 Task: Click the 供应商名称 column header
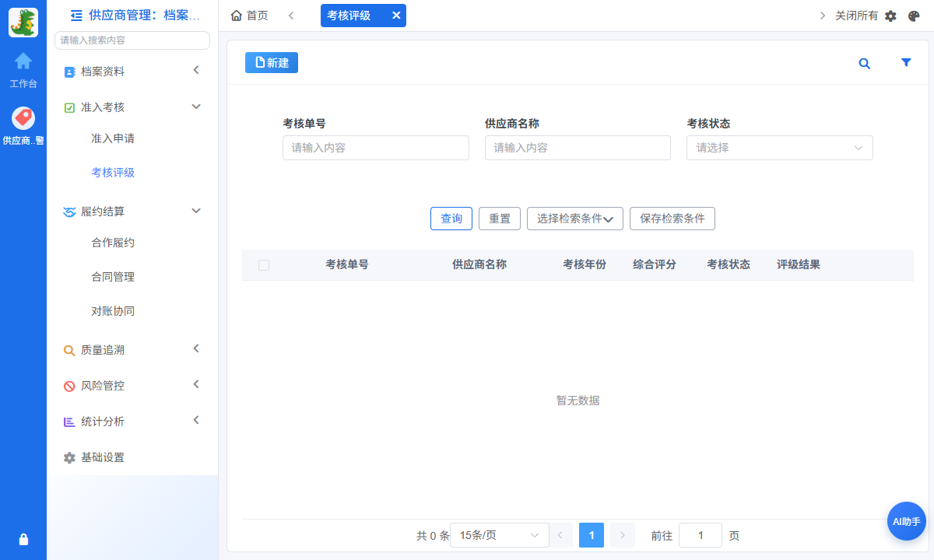tap(479, 264)
